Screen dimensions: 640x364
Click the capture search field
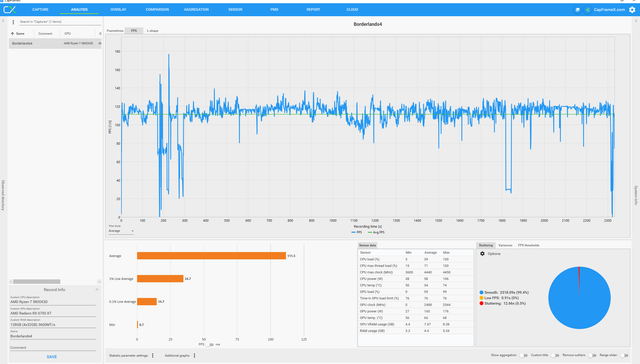pyautogui.click(x=59, y=22)
